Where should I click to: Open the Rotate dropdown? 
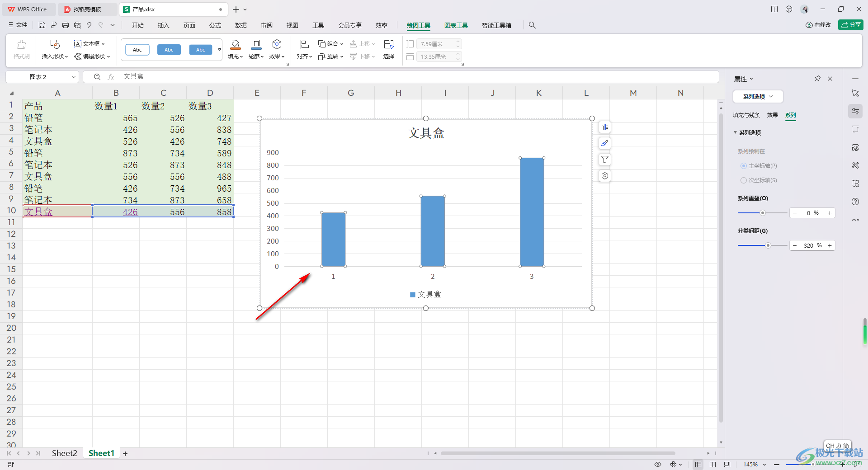coord(331,56)
